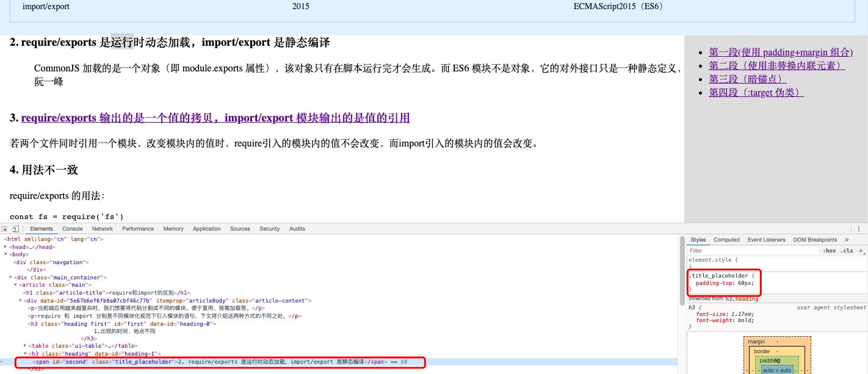Open the Security tab
Image resolution: width=868 pixels, height=374 pixels.
click(x=270, y=229)
